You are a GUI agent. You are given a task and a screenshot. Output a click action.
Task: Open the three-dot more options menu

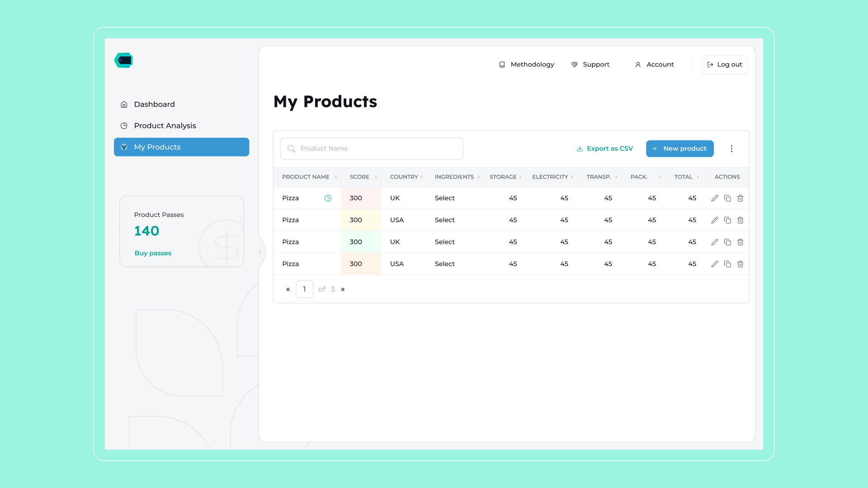[x=731, y=149]
